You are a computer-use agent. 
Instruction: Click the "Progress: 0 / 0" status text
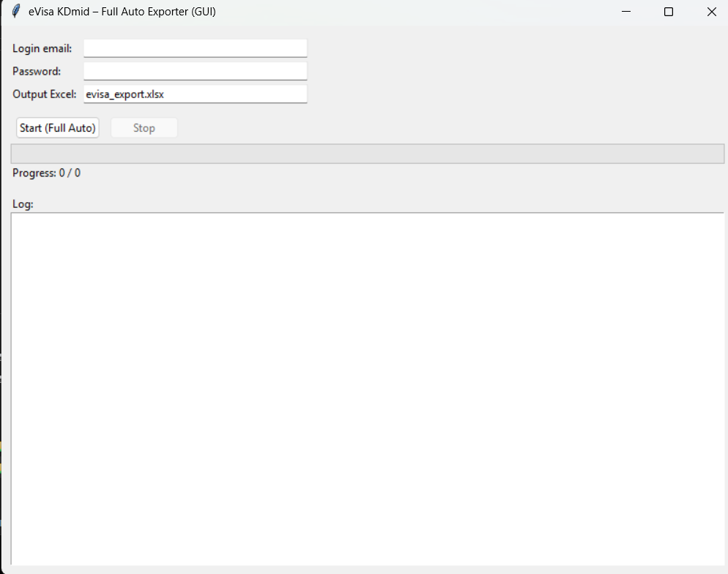point(46,173)
